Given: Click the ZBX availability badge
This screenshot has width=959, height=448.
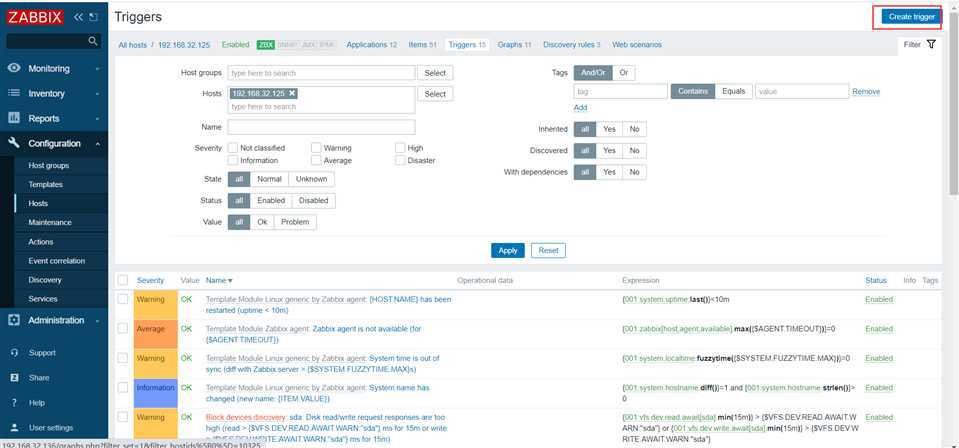Looking at the screenshot, I should tap(265, 45).
